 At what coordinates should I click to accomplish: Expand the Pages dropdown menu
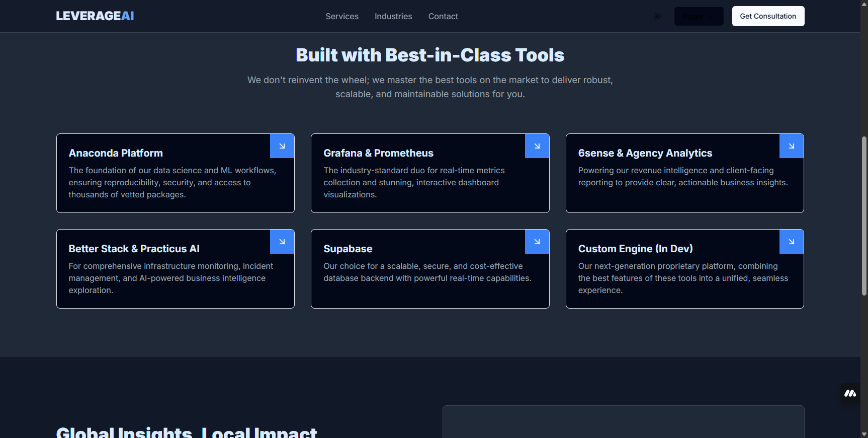[699, 16]
